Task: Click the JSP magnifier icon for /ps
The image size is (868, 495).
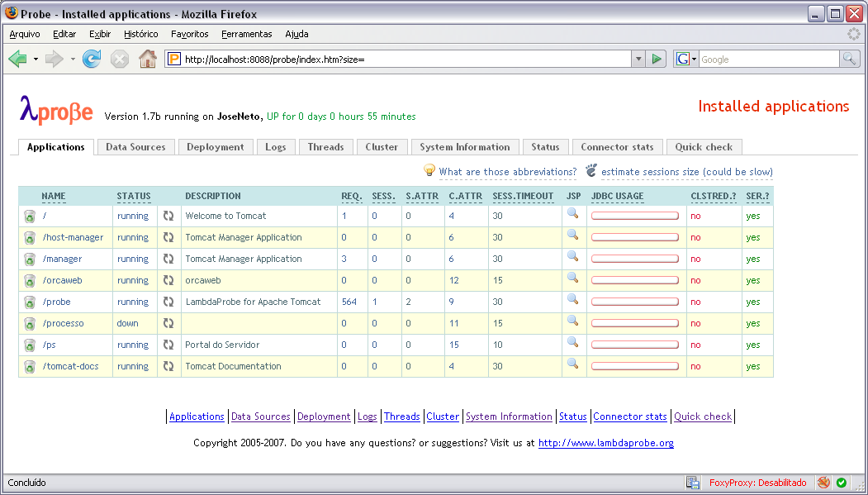Action: tap(572, 342)
